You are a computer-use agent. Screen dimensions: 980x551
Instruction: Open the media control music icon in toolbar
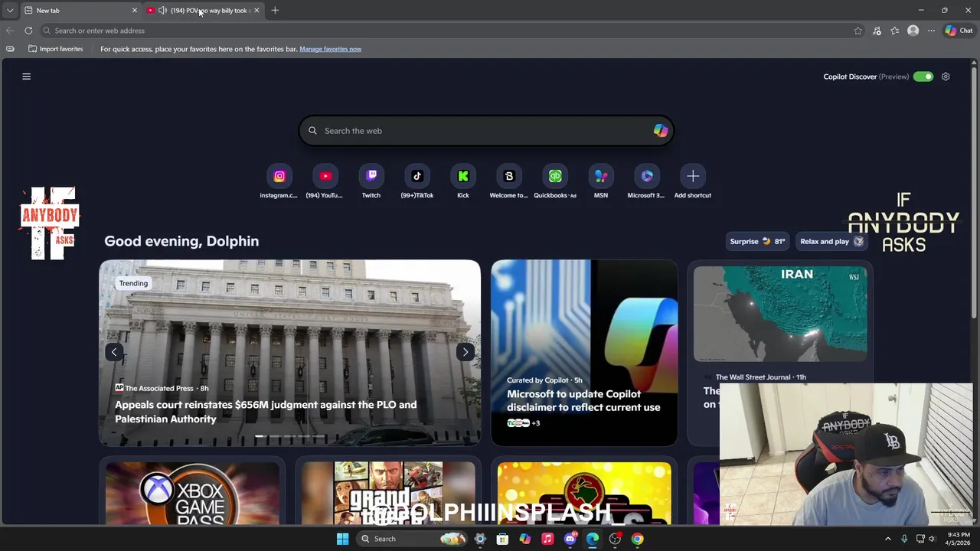877,31
